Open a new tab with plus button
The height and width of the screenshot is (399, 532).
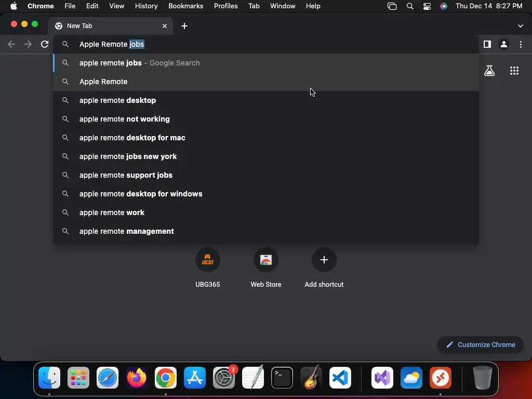coord(184,26)
